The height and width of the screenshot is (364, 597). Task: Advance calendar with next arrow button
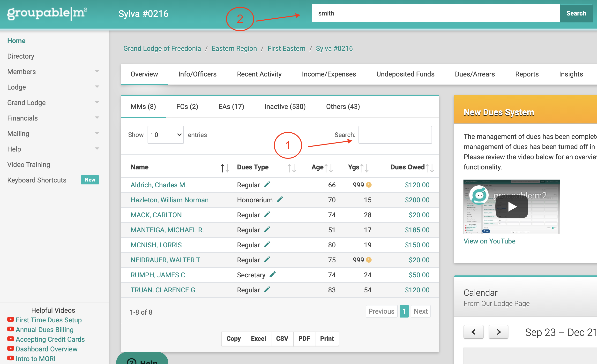click(x=498, y=332)
